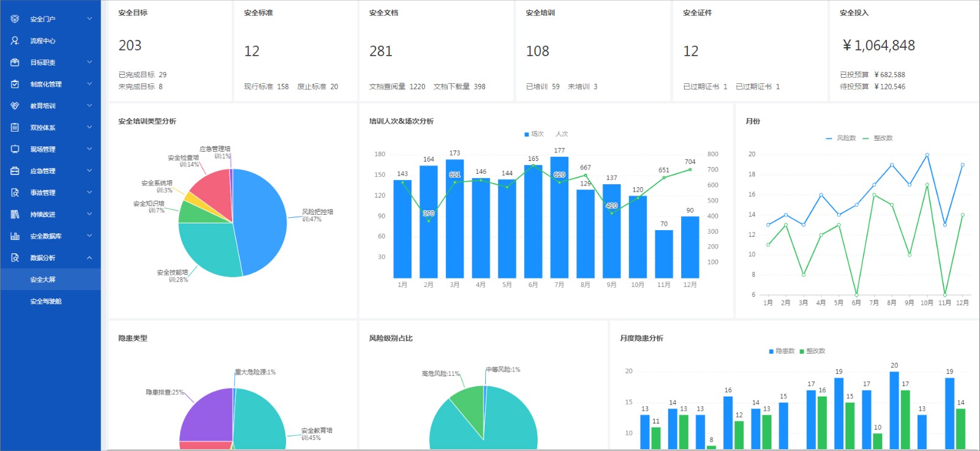Viewport: 980px width, 451px height.
Task: Expand the 双控体系 menu chevron
Action: coord(89,127)
